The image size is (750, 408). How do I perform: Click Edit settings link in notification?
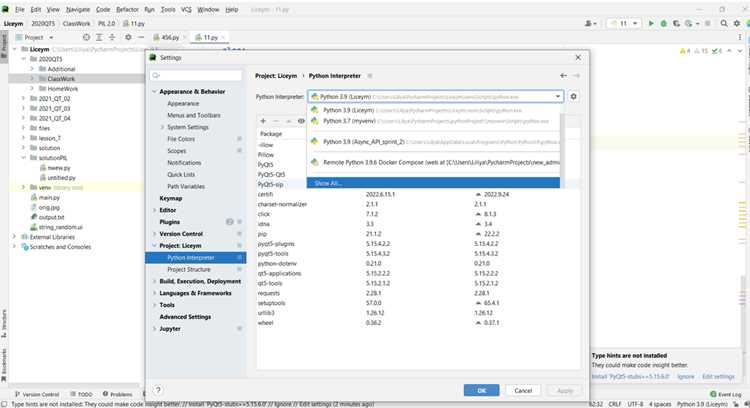click(x=718, y=376)
